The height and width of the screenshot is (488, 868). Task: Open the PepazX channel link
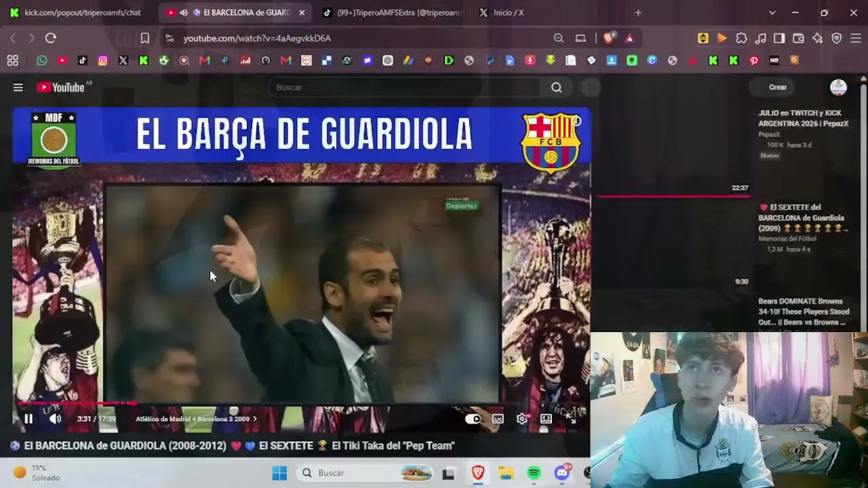point(769,134)
